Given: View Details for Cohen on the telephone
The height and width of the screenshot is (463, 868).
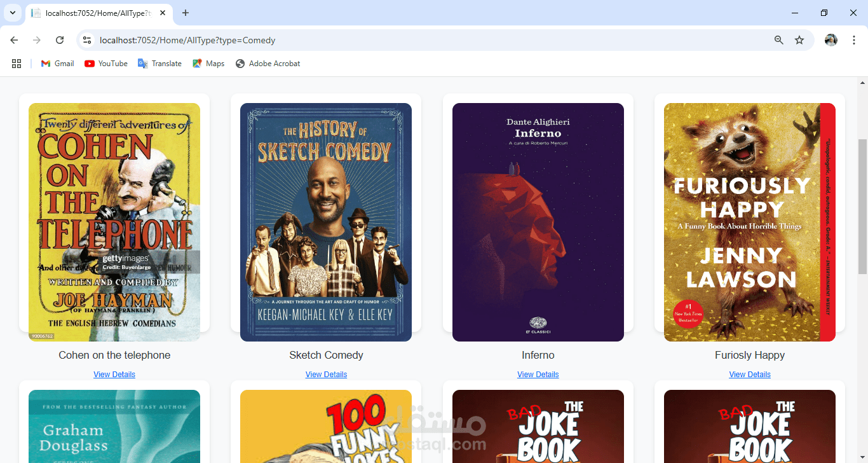Looking at the screenshot, I should click(x=114, y=375).
